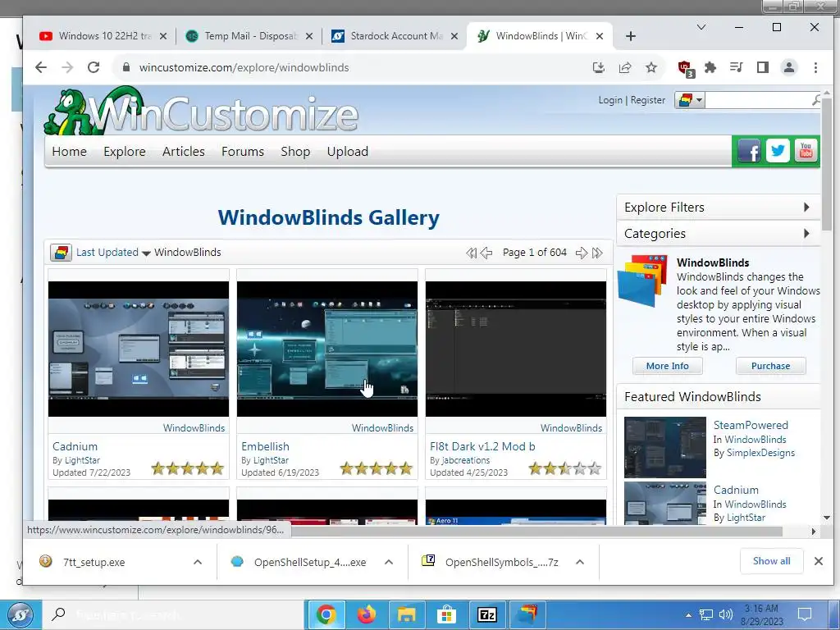Open options for OpenShellSetup download
This screenshot has width=840, height=630.
389,562
